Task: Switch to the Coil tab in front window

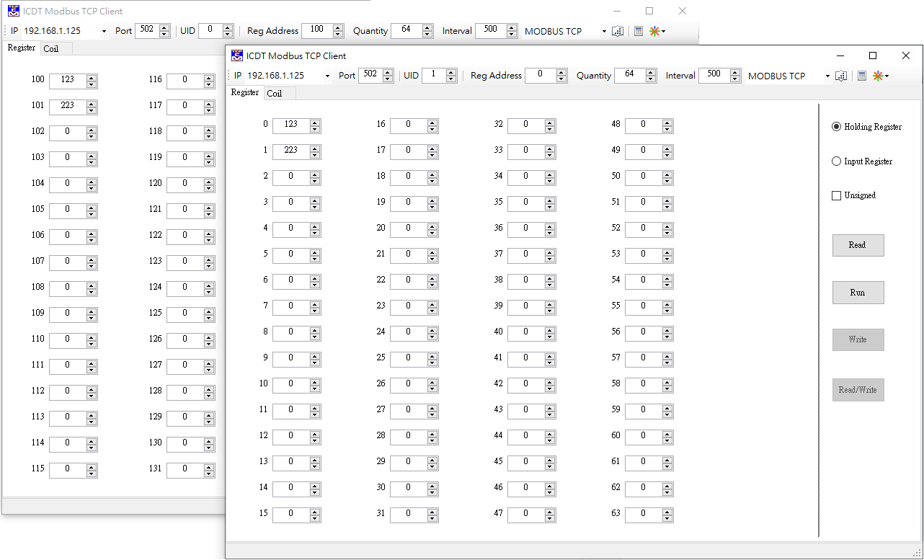Action: tap(275, 93)
